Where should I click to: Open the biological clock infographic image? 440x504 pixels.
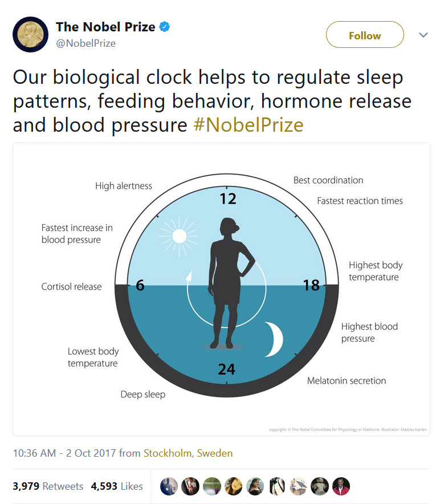pos(221,289)
